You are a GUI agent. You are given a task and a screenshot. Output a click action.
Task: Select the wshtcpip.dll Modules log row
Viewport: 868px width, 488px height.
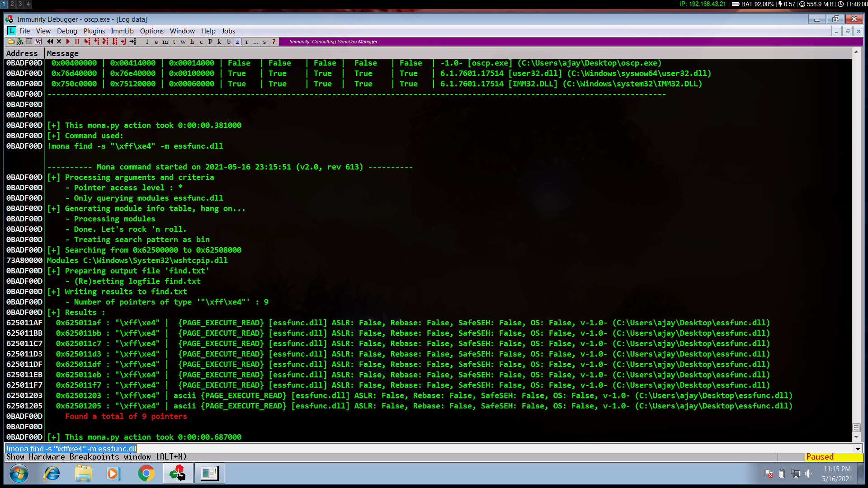pyautogui.click(x=428, y=260)
